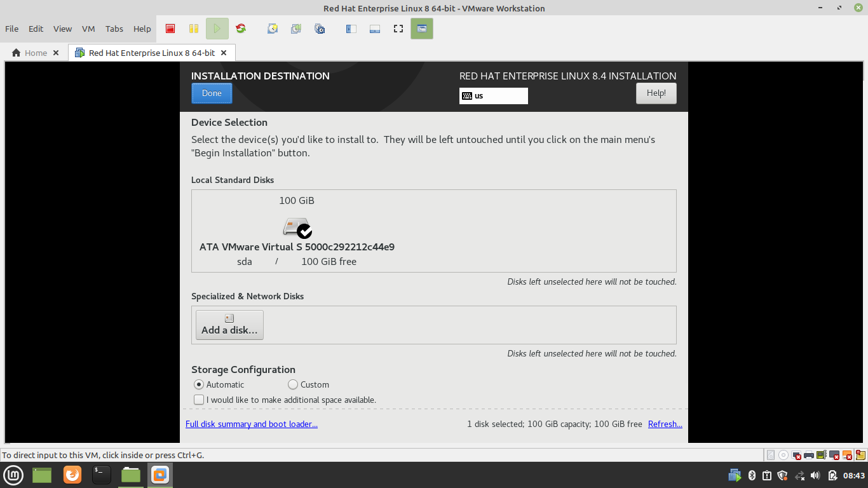
Task: Open the Terminal icon in the taskbar
Action: (102, 475)
